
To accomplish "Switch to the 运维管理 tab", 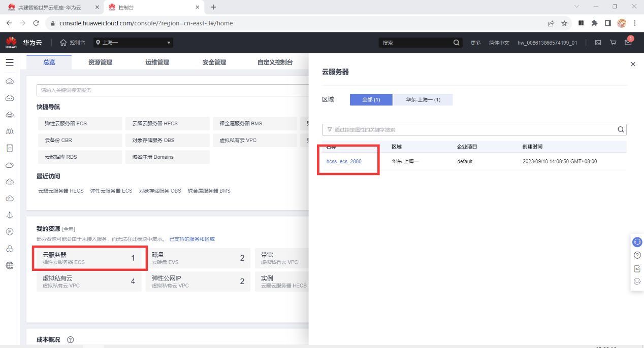I will tap(157, 62).
